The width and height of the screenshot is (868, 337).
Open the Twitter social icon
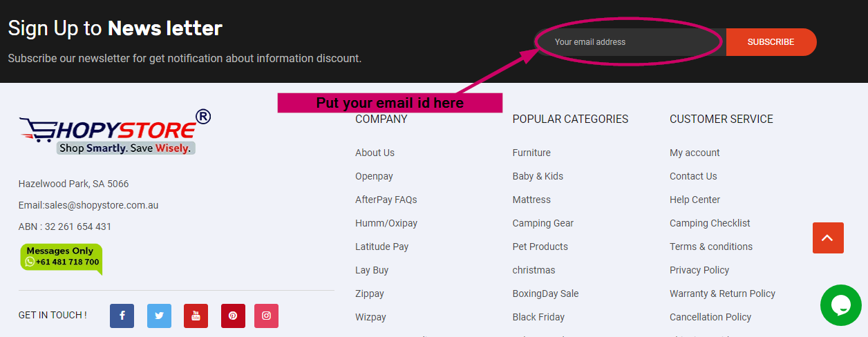[159, 316]
